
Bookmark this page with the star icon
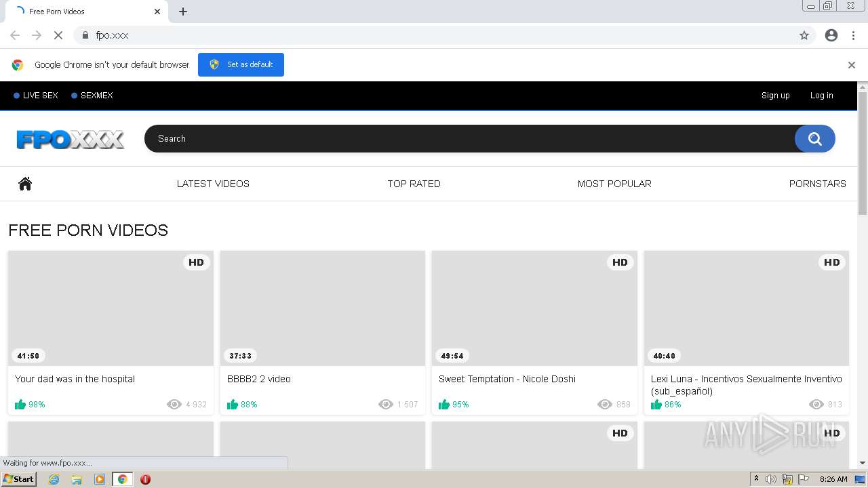pyautogui.click(x=804, y=35)
